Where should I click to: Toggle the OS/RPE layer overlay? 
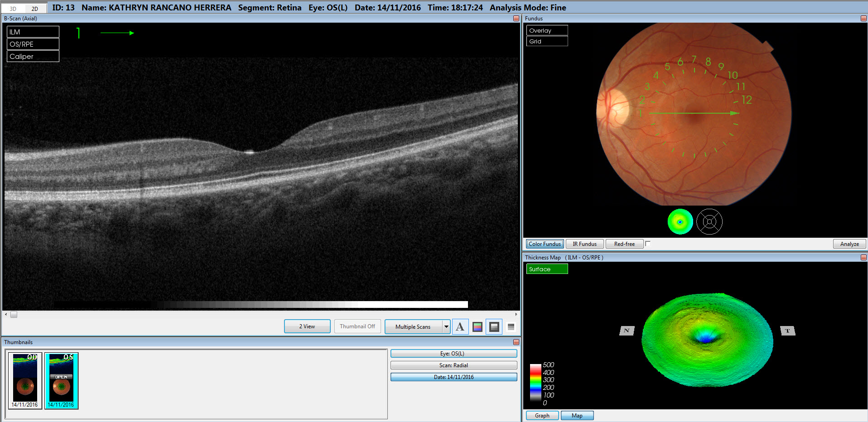coord(33,44)
